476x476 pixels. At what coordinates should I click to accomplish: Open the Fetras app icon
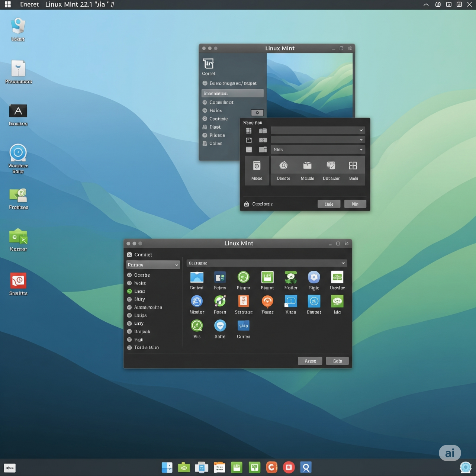pos(220,277)
